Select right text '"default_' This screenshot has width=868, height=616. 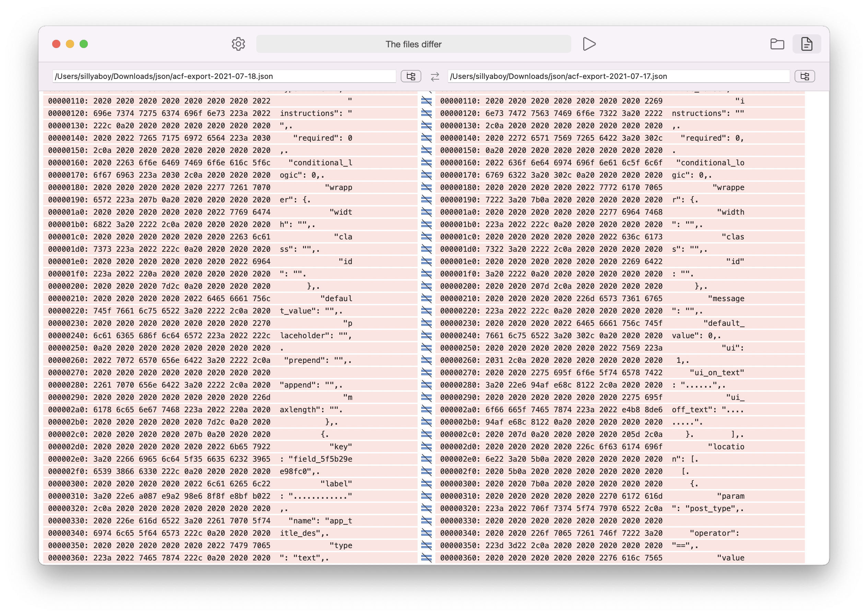724,323
